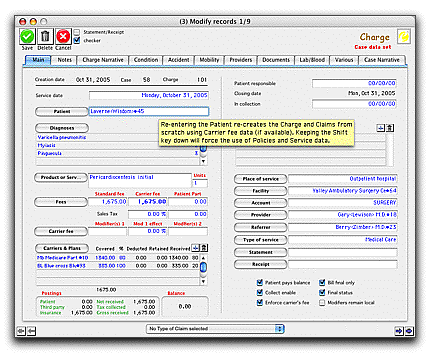Uncheck the checker checkbox
Viewport: 430px width, 360px height.
click(x=77, y=40)
